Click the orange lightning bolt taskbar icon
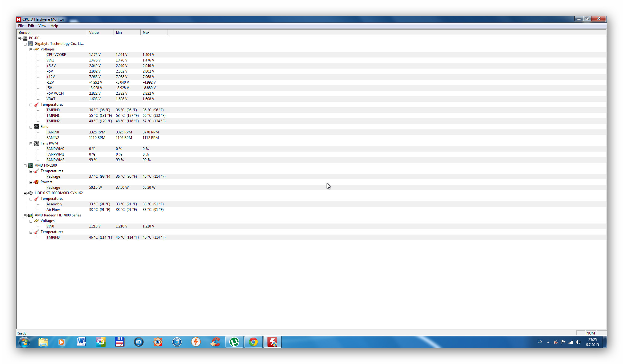Viewport: 623px width, 364px height. coord(196,342)
